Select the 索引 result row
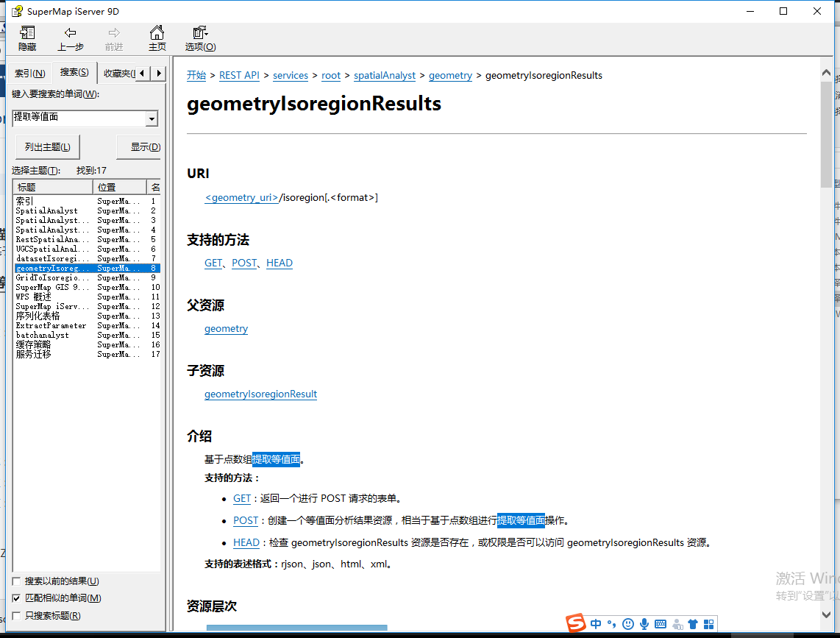 (88, 201)
